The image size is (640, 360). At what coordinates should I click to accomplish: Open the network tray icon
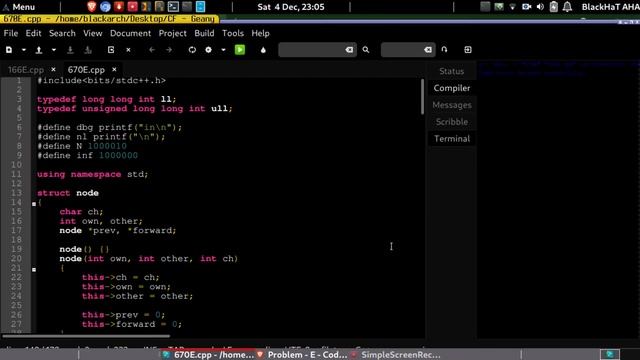pyautogui.click(x=513, y=7)
